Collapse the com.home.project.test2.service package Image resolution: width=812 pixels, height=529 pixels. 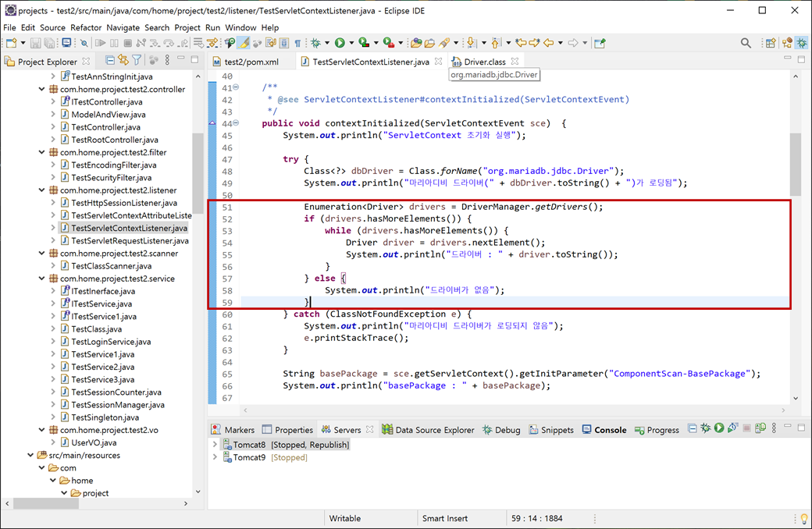(x=41, y=279)
